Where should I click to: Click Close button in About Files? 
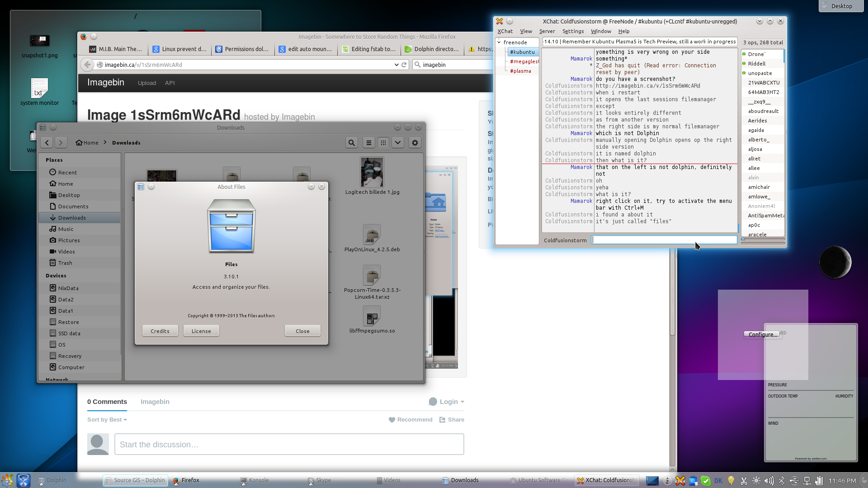[x=302, y=331]
